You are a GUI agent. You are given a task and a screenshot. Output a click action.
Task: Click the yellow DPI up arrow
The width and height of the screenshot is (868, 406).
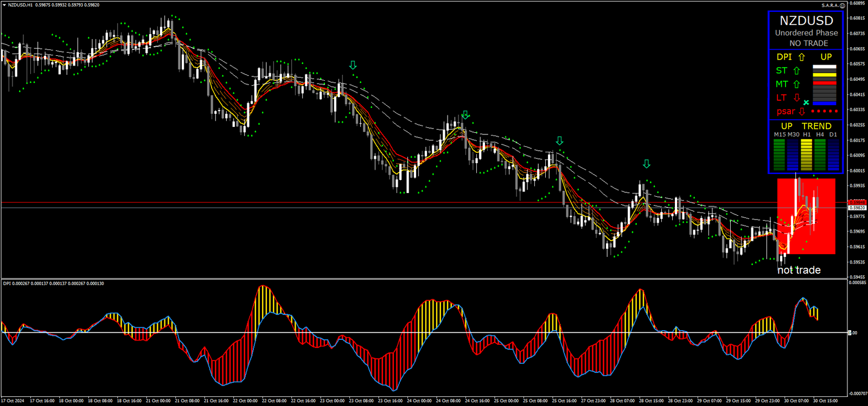(x=801, y=57)
